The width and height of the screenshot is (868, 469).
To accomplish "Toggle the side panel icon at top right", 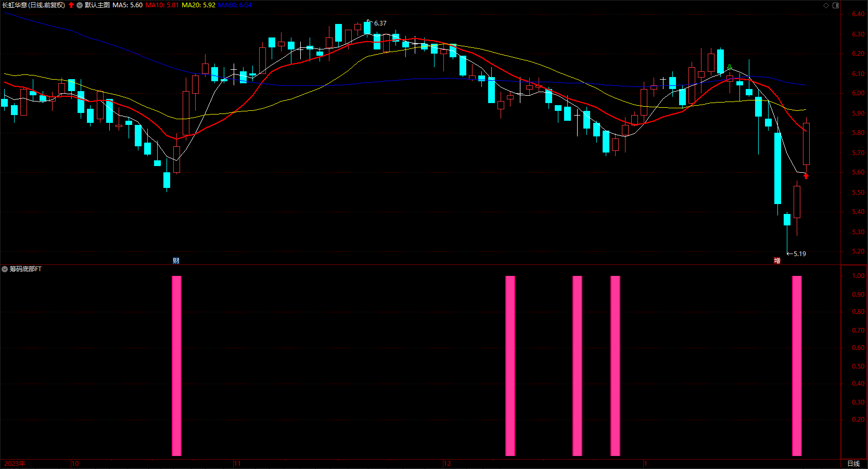I will click(836, 5).
